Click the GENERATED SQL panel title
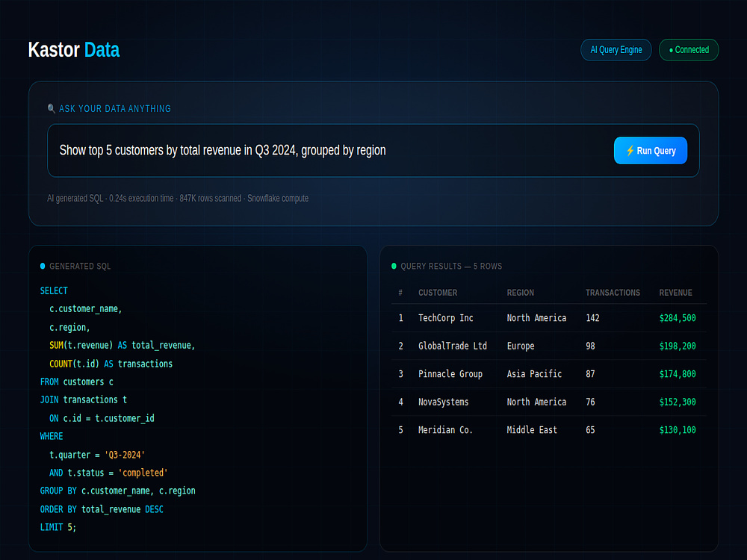 coord(80,267)
